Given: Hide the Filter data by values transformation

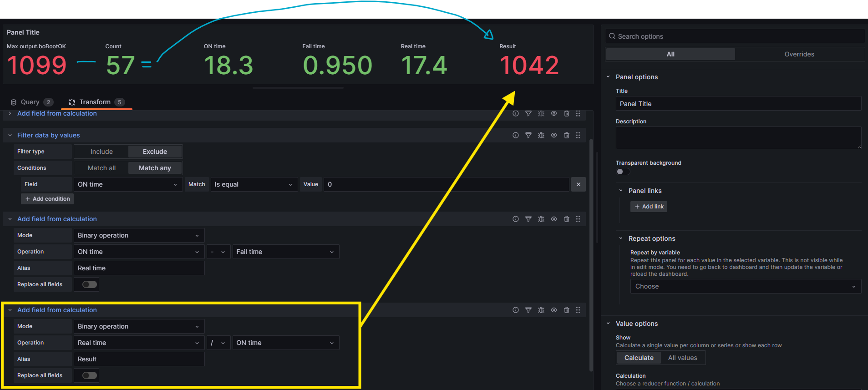Looking at the screenshot, I should click(554, 135).
